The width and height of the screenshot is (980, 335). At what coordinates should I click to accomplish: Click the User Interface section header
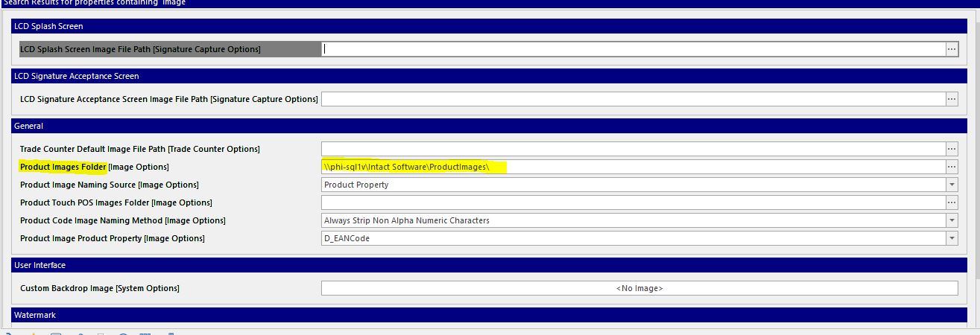(484, 265)
